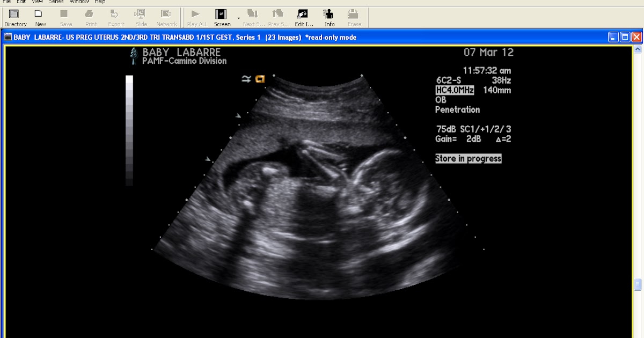Open the View menu
The height and width of the screenshot is (338, 644).
tap(36, 2)
